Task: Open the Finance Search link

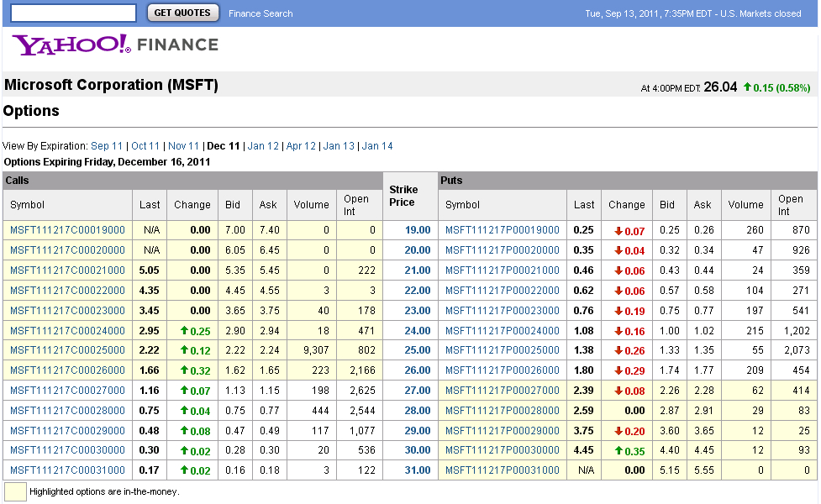Action: pyautogui.click(x=261, y=13)
